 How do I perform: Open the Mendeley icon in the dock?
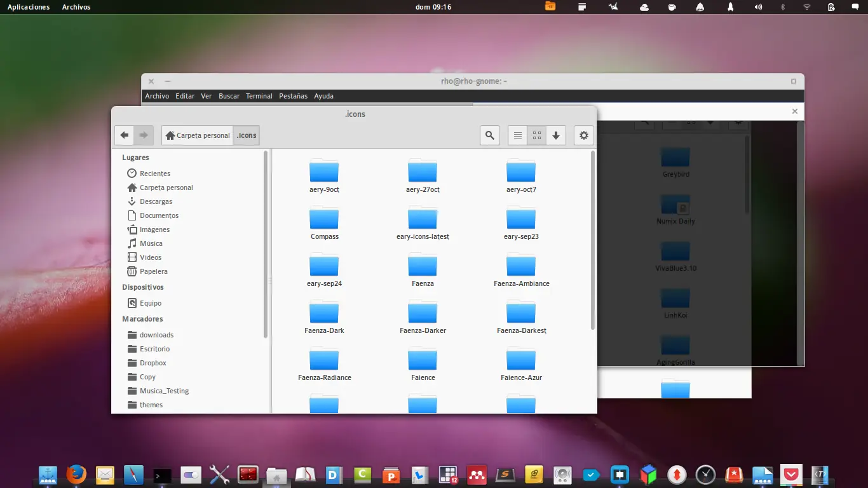[477, 474]
